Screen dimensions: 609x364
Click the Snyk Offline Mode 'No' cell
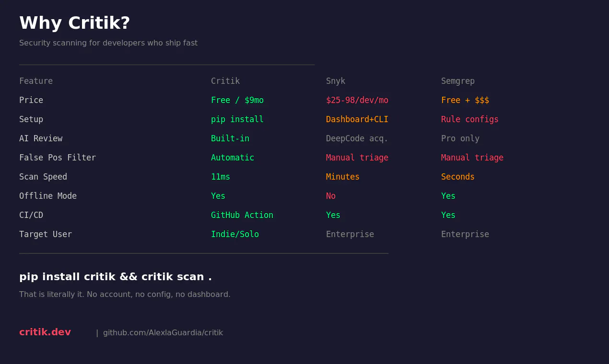pyautogui.click(x=331, y=196)
